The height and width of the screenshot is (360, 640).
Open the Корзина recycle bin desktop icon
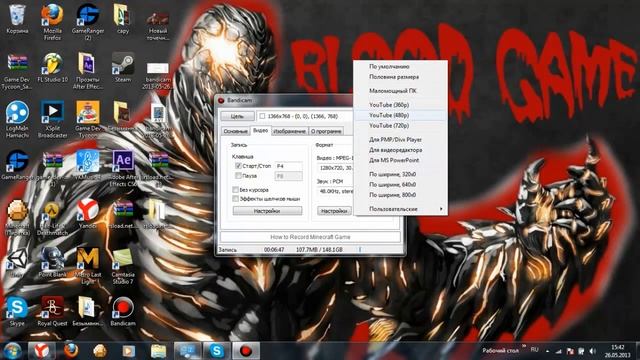click(x=17, y=19)
